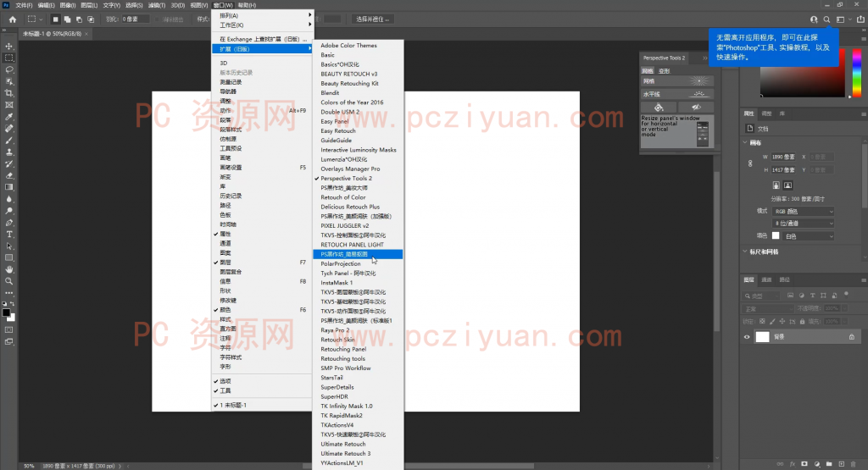Choose Retouching Panel extension
Viewport: 868px width, 470px height.
358,349
